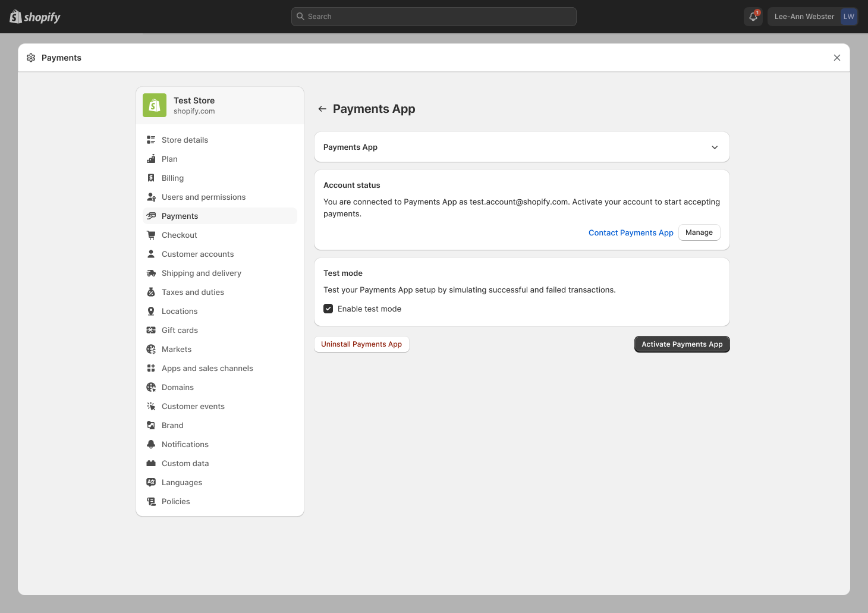The height and width of the screenshot is (613, 868).
Task: Close the Payments settings dialog
Action: tap(837, 58)
